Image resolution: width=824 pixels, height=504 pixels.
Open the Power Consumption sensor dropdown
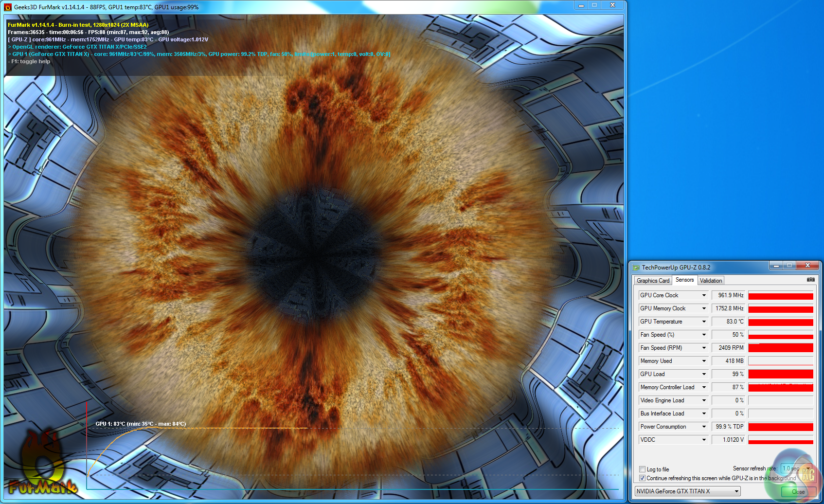point(703,427)
